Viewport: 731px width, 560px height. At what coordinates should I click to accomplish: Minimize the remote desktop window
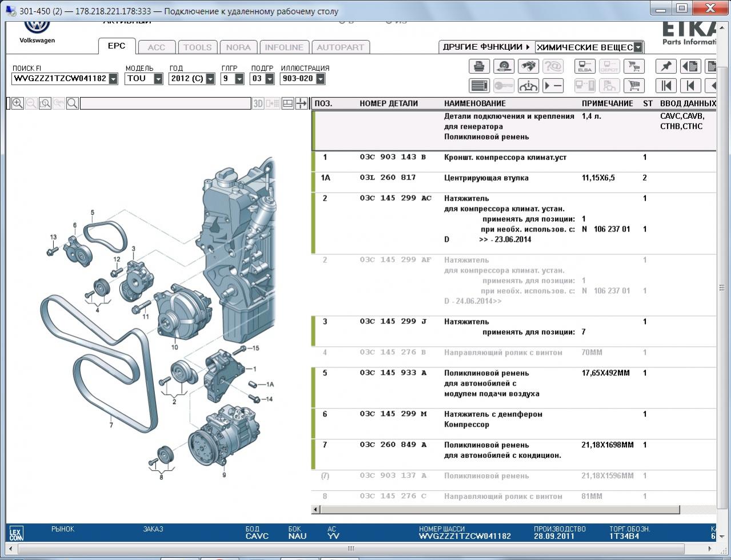tap(661, 8)
